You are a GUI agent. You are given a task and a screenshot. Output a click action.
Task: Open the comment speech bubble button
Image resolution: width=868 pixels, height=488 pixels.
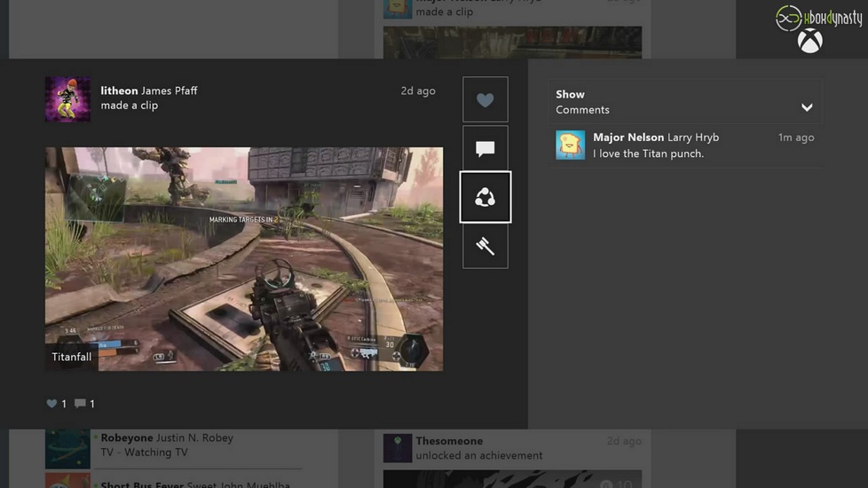485,148
